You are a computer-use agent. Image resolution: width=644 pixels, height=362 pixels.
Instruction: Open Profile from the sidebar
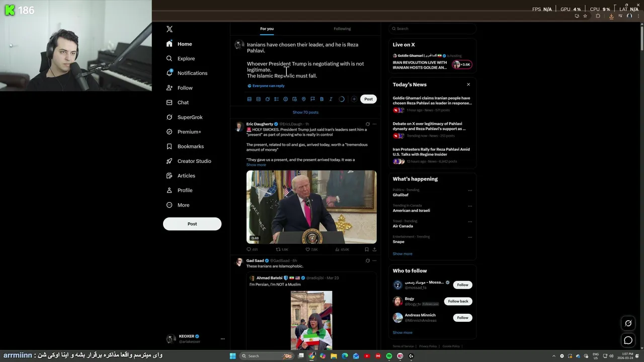(x=179, y=190)
